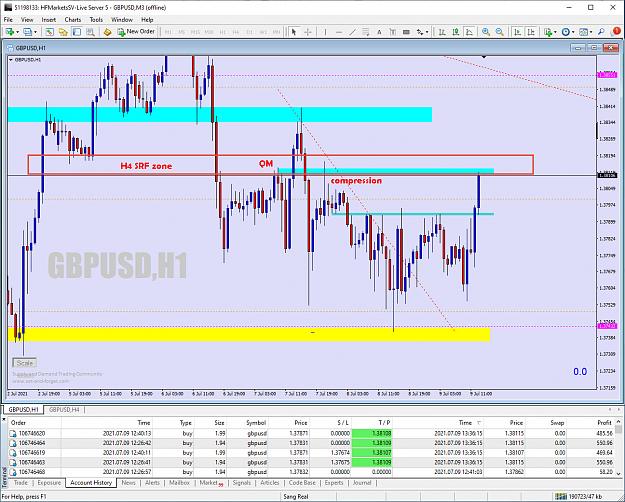The height and width of the screenshot is (502, 625).
Task: Click the New Order button
Action: click(x=136, y=31)
